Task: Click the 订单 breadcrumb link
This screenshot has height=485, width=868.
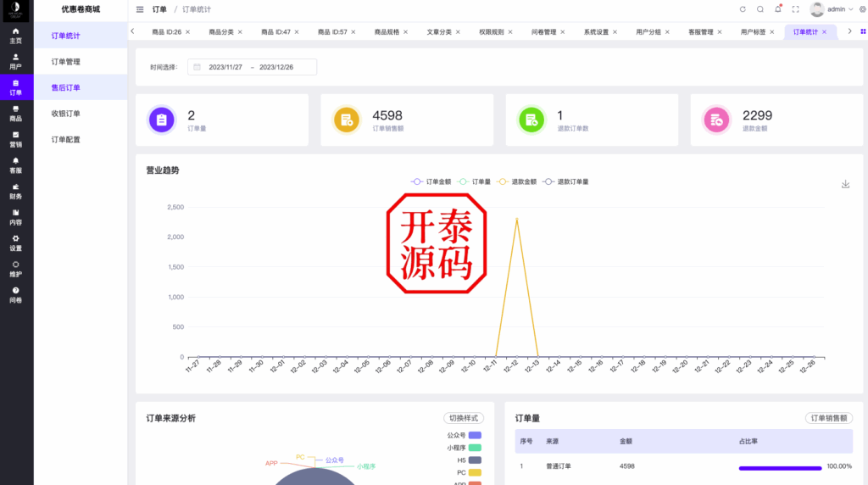Action: click(159, 9)
